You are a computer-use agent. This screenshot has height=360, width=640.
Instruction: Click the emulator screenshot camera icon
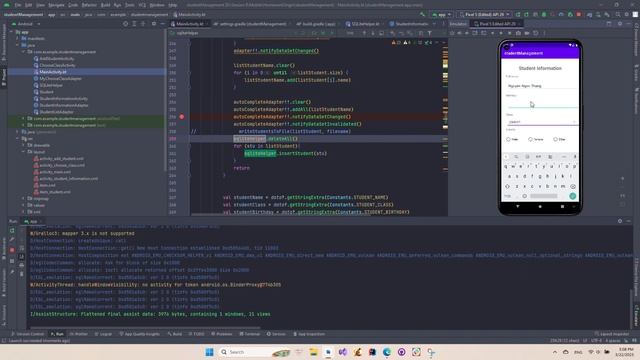click(518, 33)
